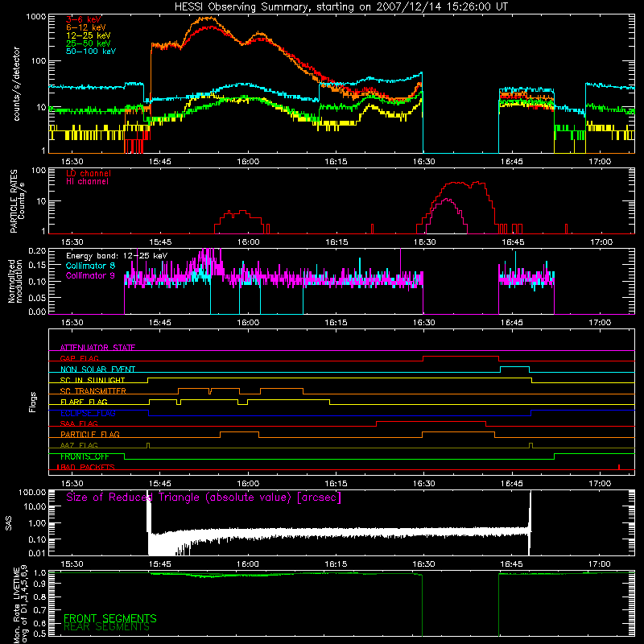Viewport: 644px width, 644px height.
Task: Click the ATTENUATOR_STATE flag label
Action: tap(97, 348)
